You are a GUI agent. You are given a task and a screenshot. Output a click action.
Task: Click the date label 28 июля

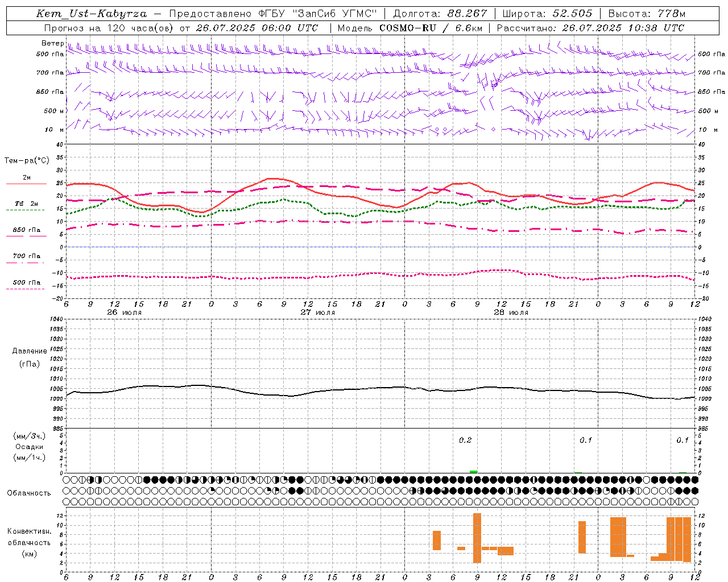pos(511,313)
